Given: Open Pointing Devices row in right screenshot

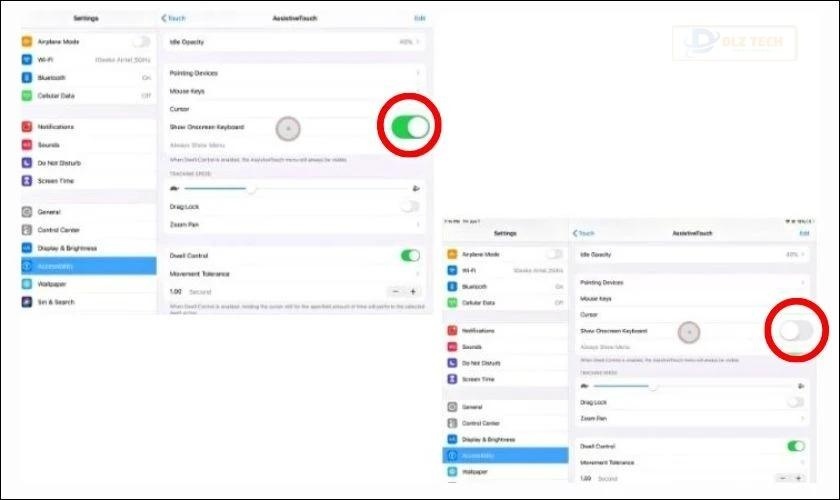Looking at the screenshot, I should [690, 283].
